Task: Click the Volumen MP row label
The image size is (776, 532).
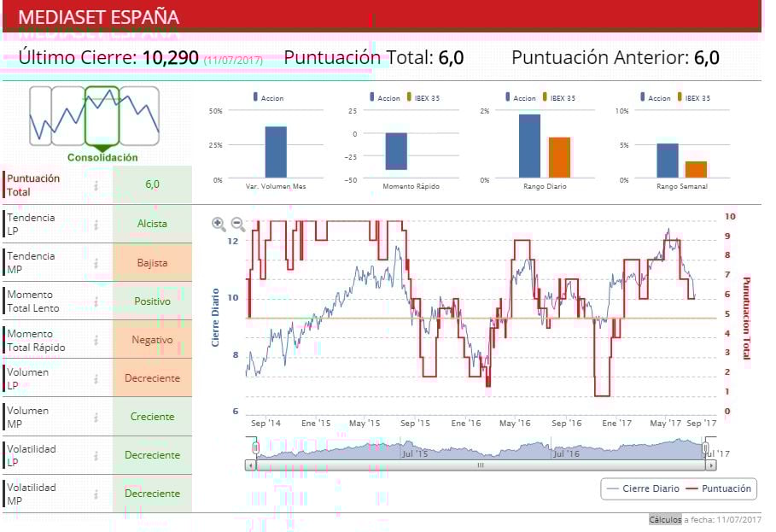Action: point(27,418)
